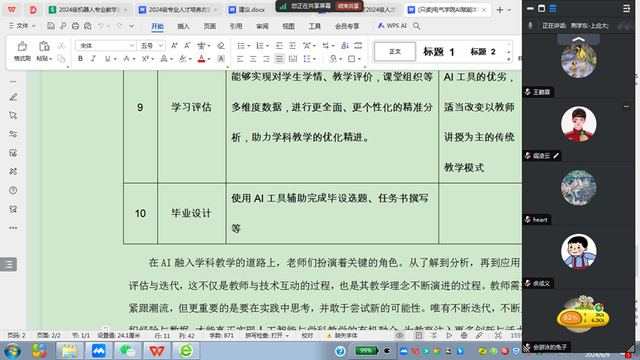The height and width of the screenshot is (360, 640).
Task: Click the paragraph shading fill color button
Action: [333, 59]
